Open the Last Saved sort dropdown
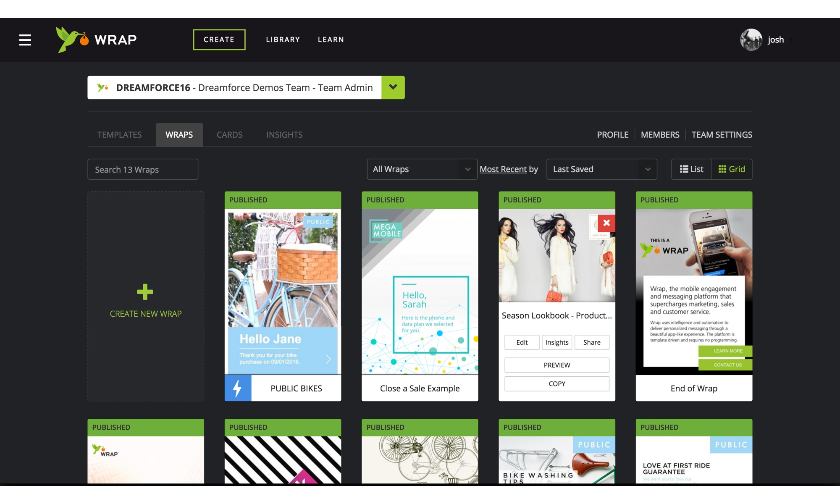The image size is (840, 504). point(601,169)
